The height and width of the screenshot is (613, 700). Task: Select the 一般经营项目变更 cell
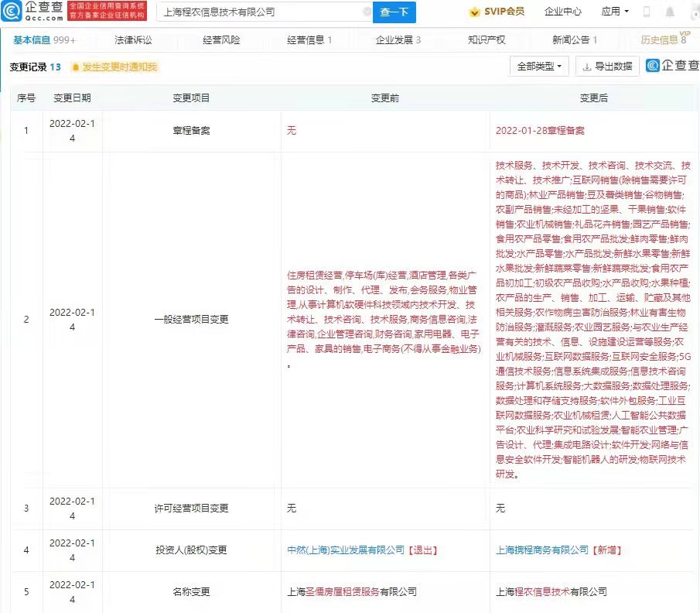coord(191,320)
